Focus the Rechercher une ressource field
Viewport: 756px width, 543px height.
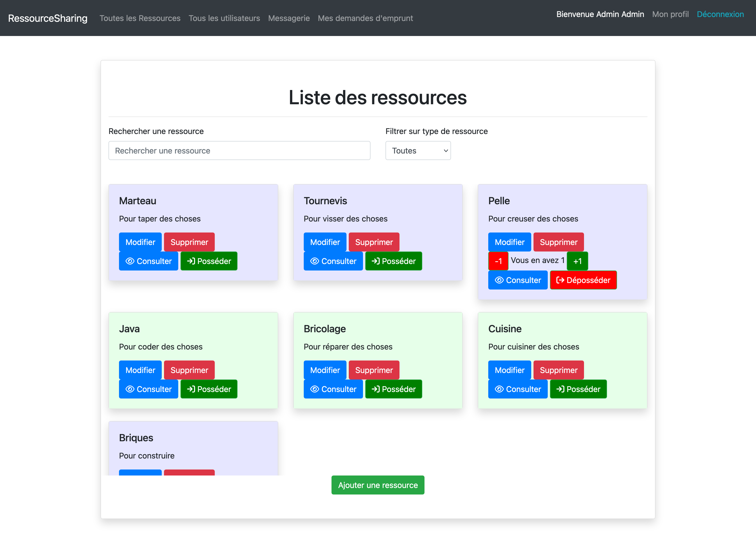[x=239, y=151]
